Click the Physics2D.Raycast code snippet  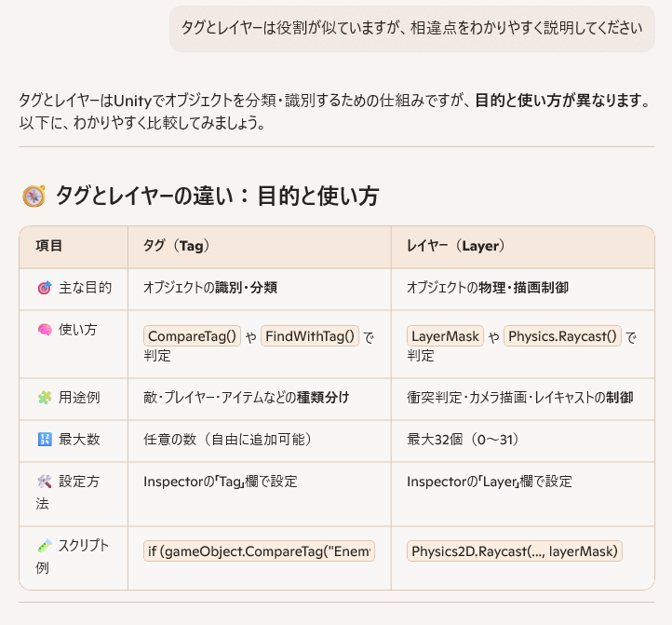[x=514, y=551]
